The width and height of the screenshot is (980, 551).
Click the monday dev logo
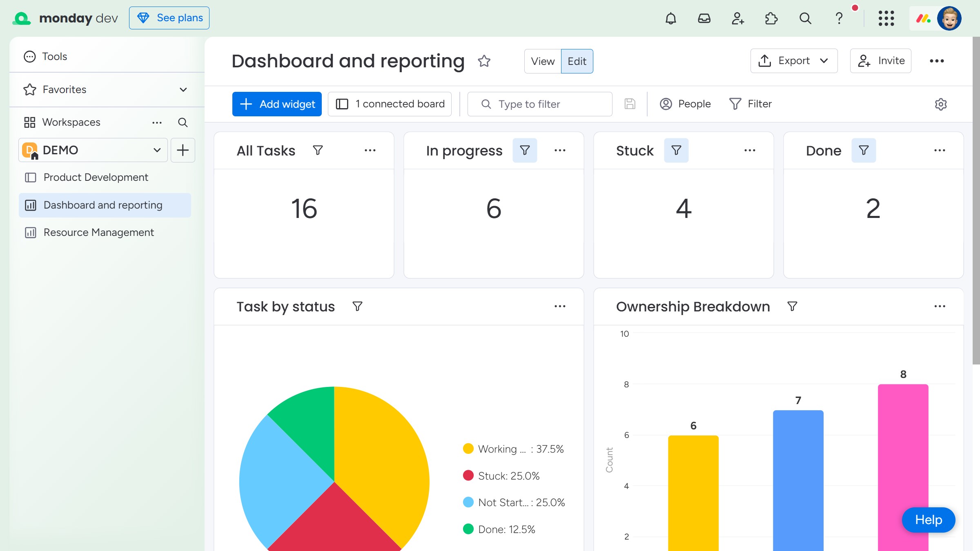pos(65,18)
